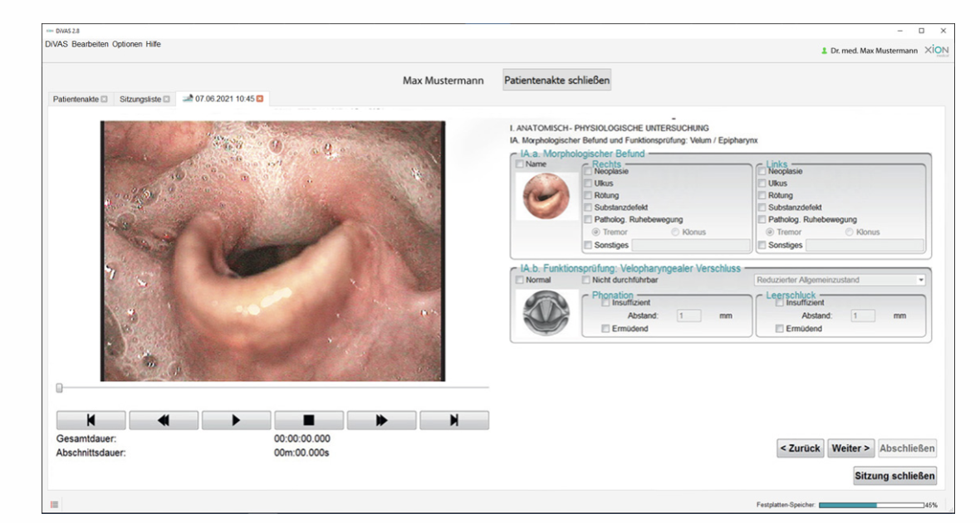
Task: Check Substanzdefekt under Links
Action: coord(762,208)
